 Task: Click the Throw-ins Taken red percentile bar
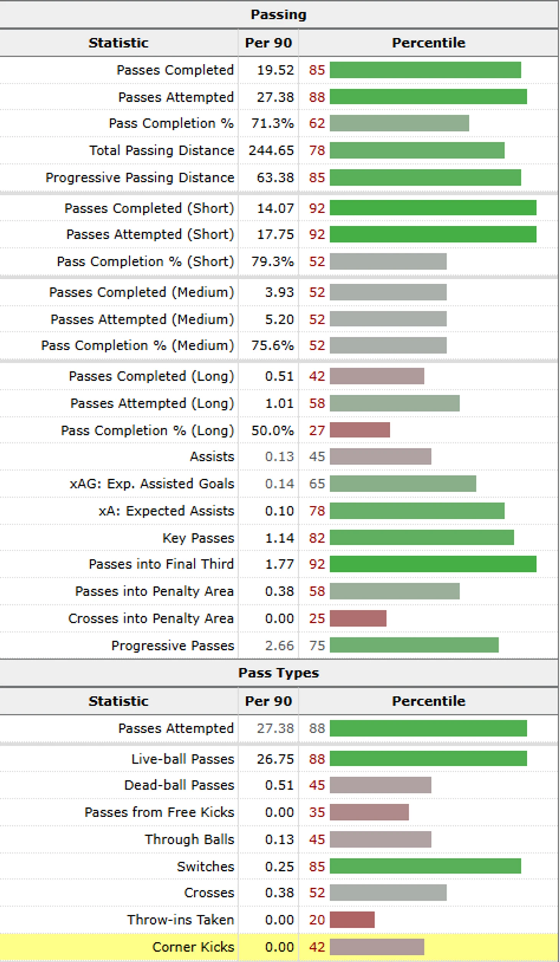(x=352, y=920)
